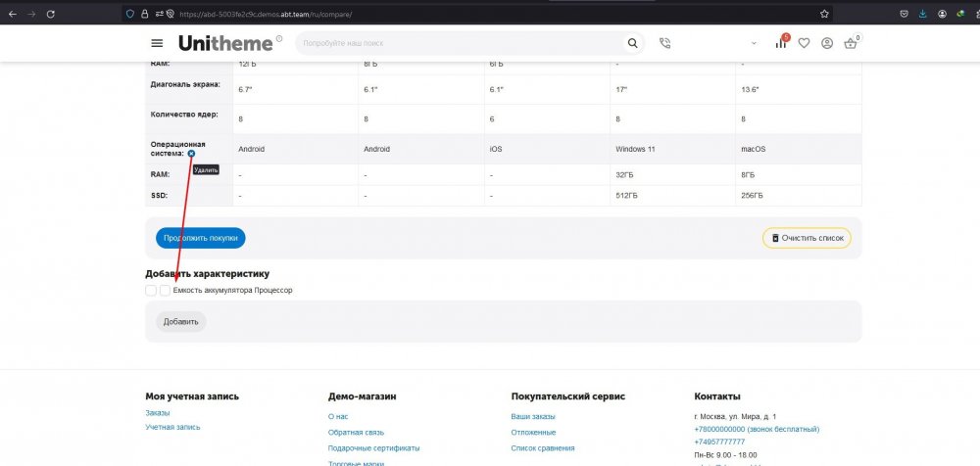Open the browser profile account icon
The width and height of the screenshot is (980, 466).
(942, 14)
